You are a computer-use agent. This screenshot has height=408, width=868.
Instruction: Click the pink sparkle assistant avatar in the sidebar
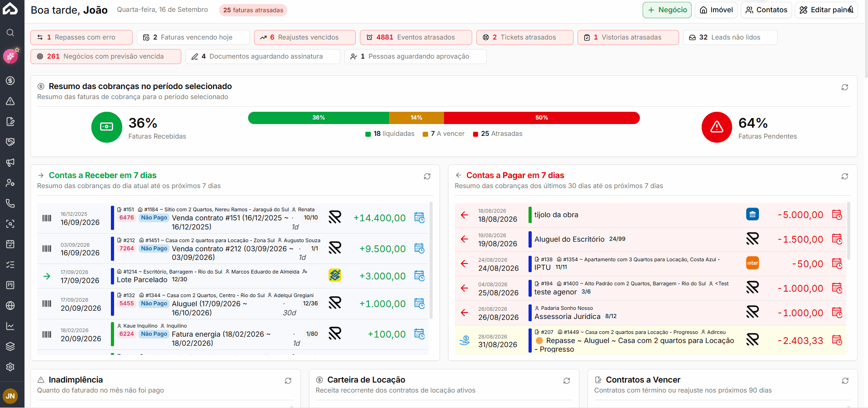click(x=10, y=56)
